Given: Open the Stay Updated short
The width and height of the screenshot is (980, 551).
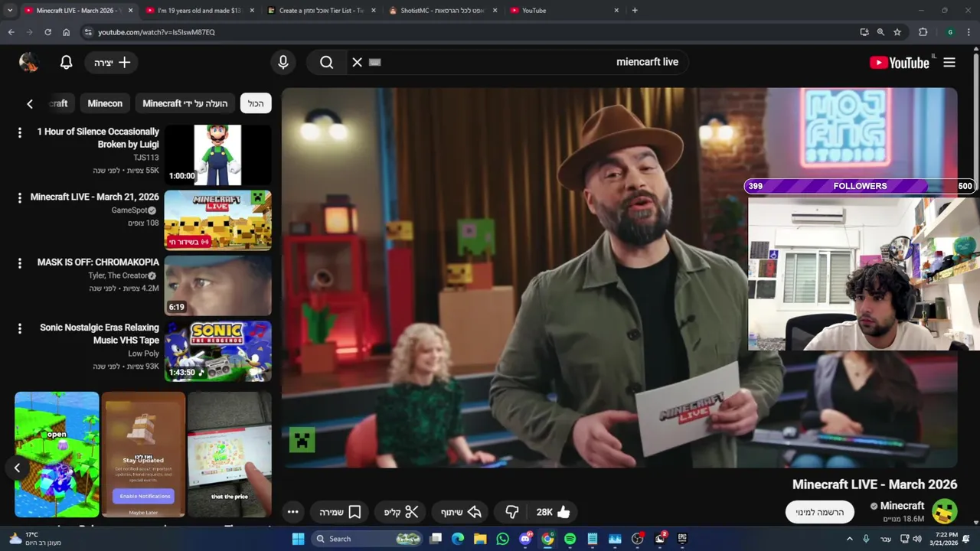Looking at the screenshot, I should click(143, 455).
